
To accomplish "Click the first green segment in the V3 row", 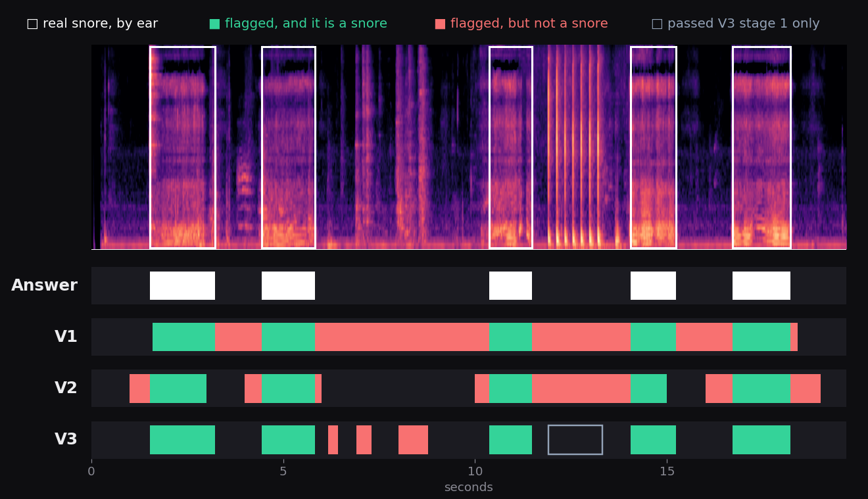I will click(182, 440).
